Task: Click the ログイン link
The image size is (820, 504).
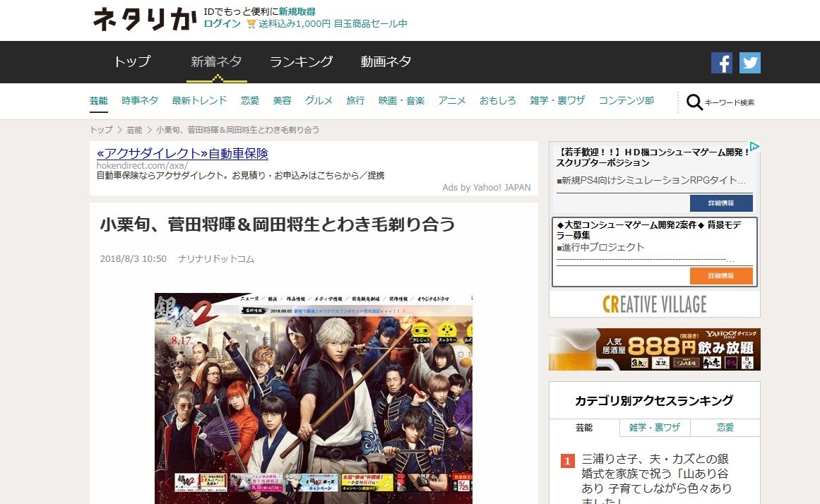Action: click(x=222, y=23)
